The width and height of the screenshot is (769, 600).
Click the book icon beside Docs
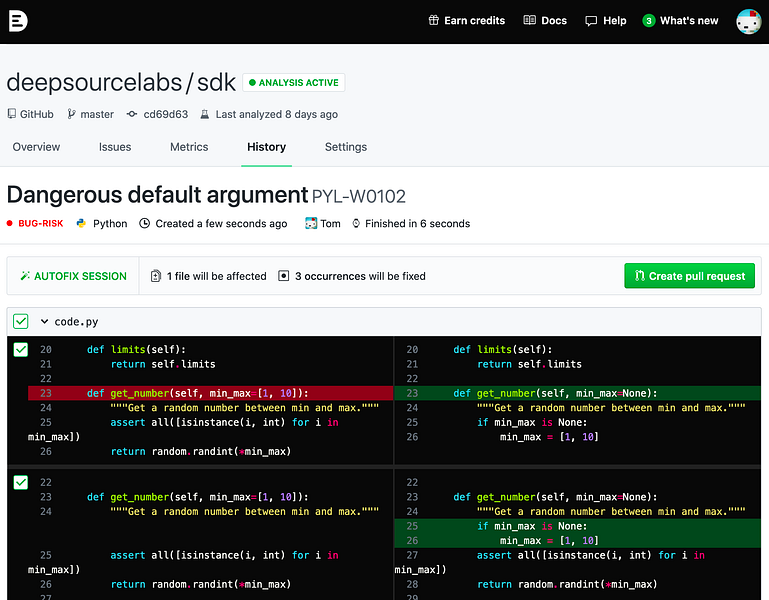pos(529,20)
